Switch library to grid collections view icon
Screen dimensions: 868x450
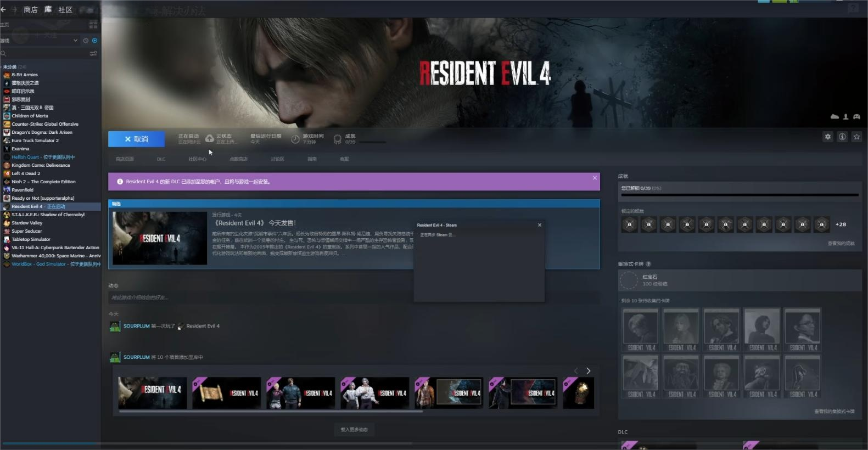93,25
